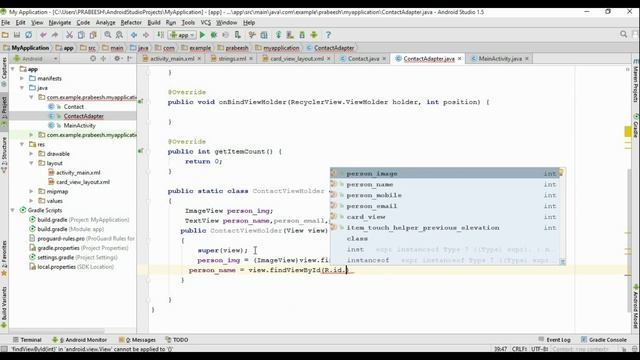
Task: Run the app with green play button
Action: [x=202, y=35]
